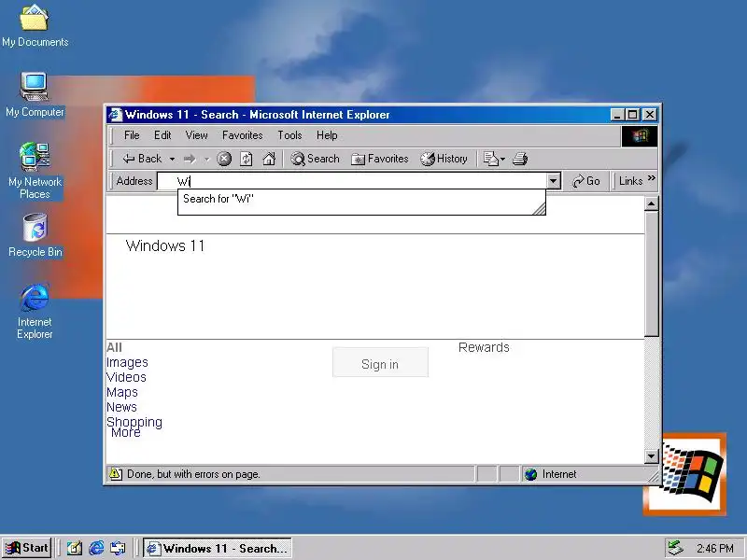747x560 pixels.
Task: Click the Sign in button
Action: (x=380, y=362)
